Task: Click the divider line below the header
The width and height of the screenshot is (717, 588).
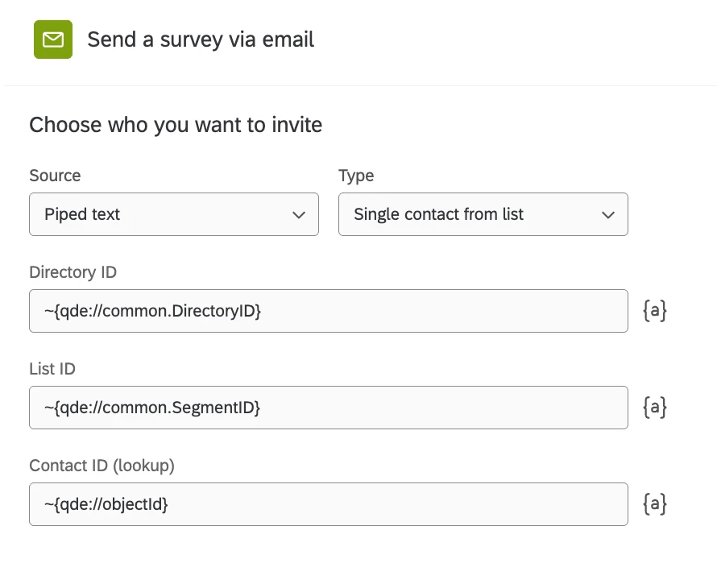Action: (x=360, y=85)
